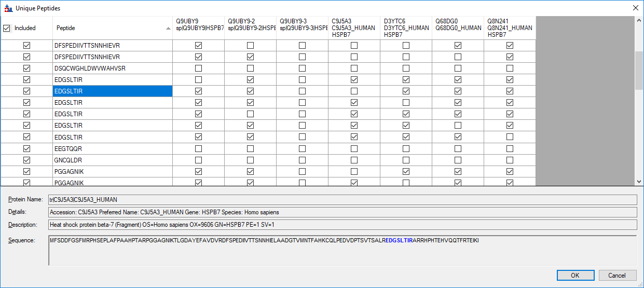Click the sort arrow in the Peptide header
The height and width of the screenshot is (288, 644).
coord(168,29)
